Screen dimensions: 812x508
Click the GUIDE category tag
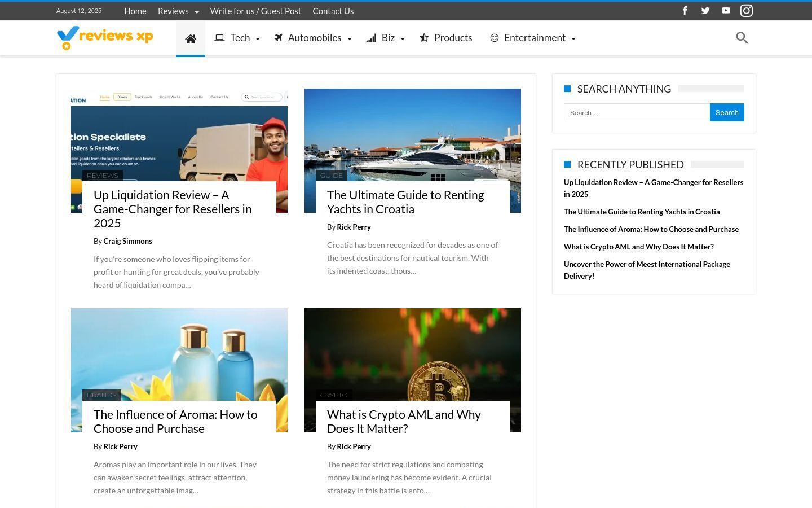(331, 176)
